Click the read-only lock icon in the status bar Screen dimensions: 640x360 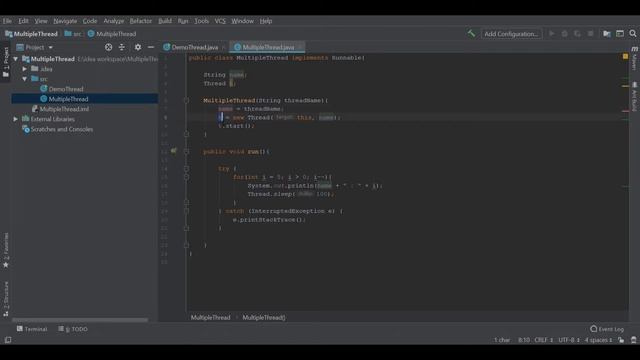pyautogui.click(x=621, y=340)
